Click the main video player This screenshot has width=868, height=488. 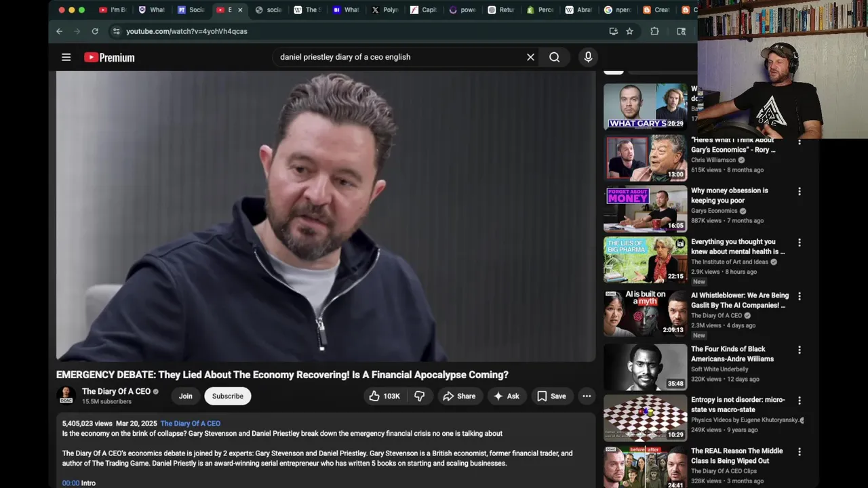pyautogui.click(x=325, y=217)
